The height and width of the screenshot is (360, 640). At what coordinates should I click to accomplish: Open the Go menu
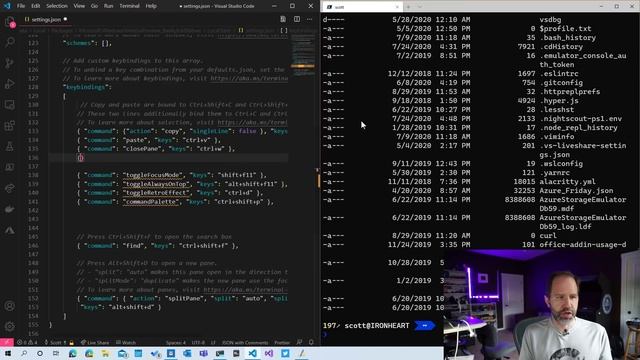[94, 6]
